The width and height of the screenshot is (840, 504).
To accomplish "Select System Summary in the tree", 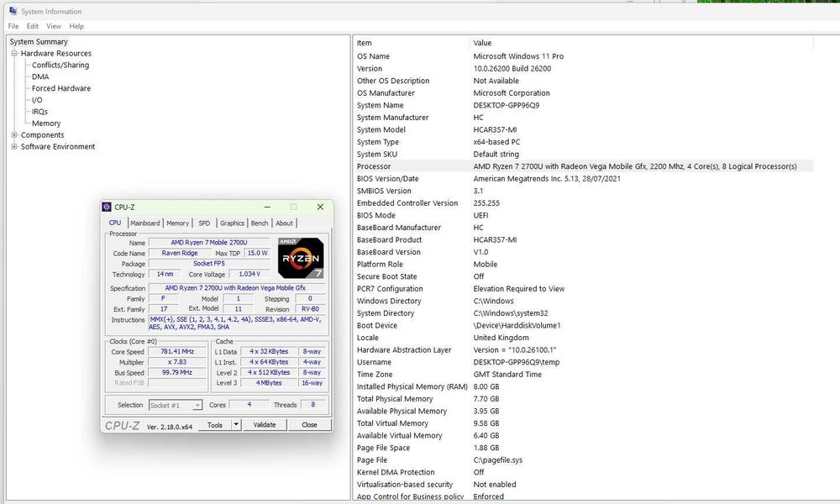I will (39, 42).
